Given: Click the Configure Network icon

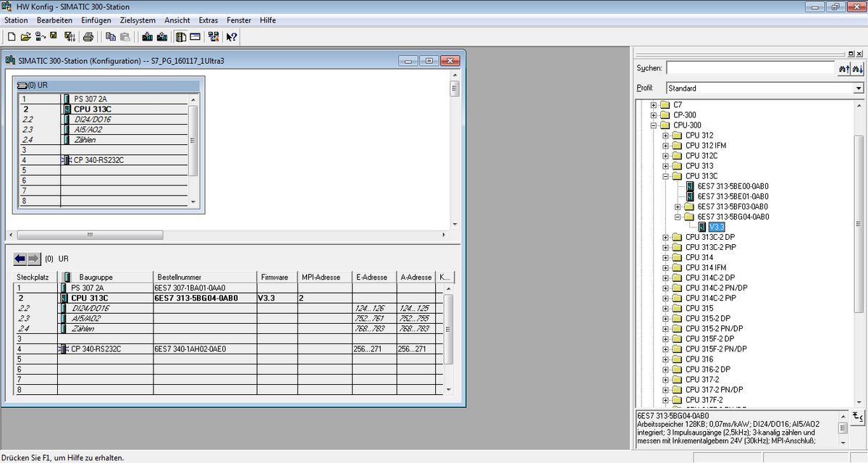Looking at the screenshot, I should coord(213,36).
